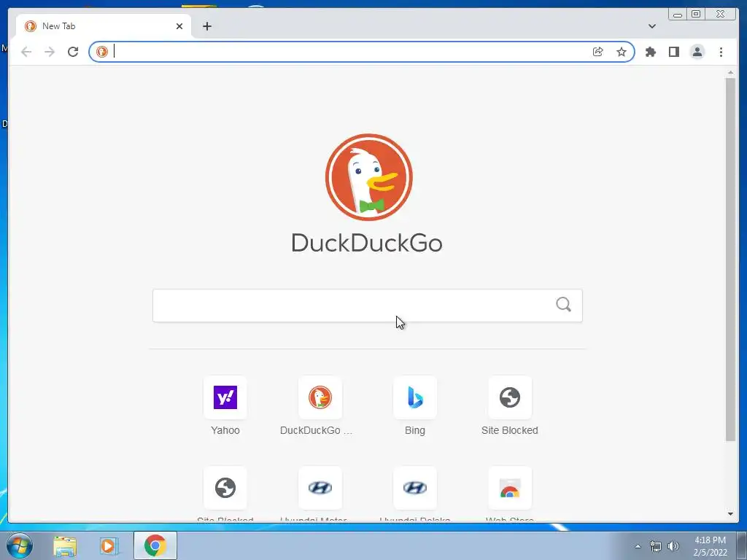Click the Yahoo label text
747x560 pixels.
225,430
